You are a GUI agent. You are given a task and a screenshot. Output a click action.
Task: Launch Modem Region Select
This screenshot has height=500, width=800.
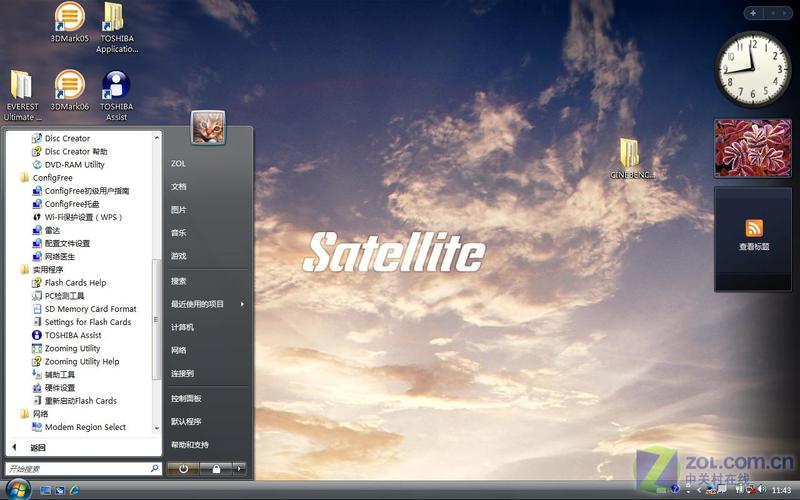(x=79, y=427)
